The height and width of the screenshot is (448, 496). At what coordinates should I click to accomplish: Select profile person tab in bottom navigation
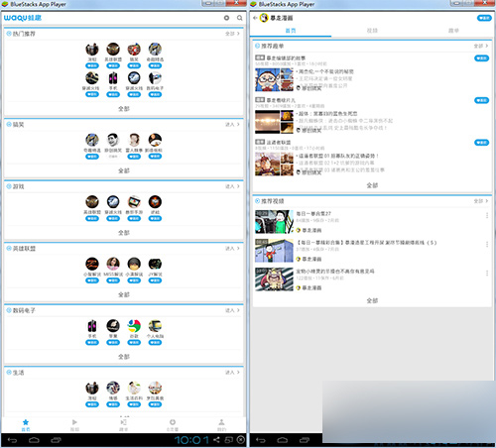(221, 425)
